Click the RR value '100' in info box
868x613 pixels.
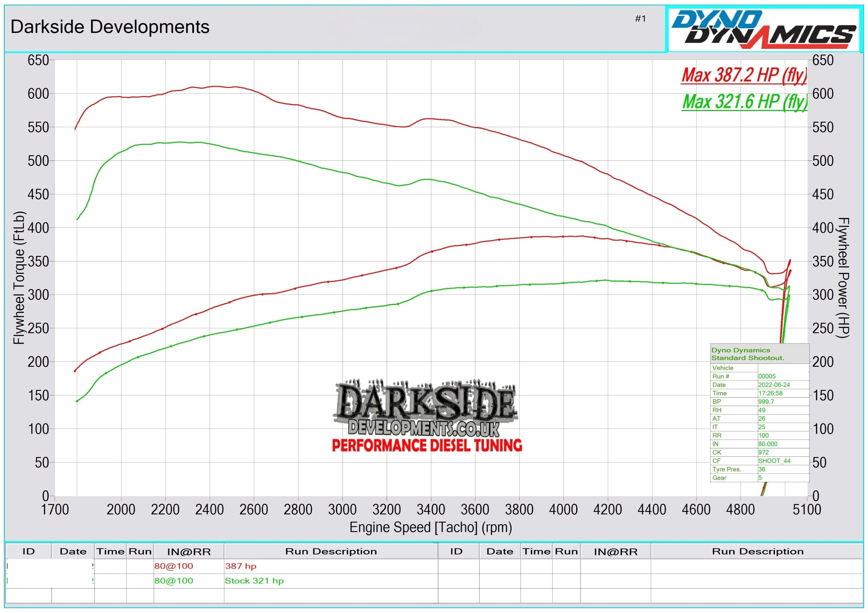[763, 435]
